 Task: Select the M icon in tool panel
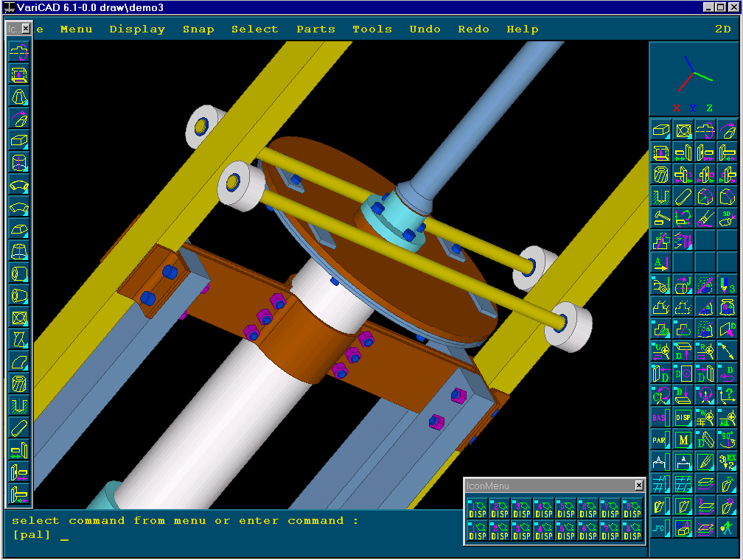click(x=683, y=440)
